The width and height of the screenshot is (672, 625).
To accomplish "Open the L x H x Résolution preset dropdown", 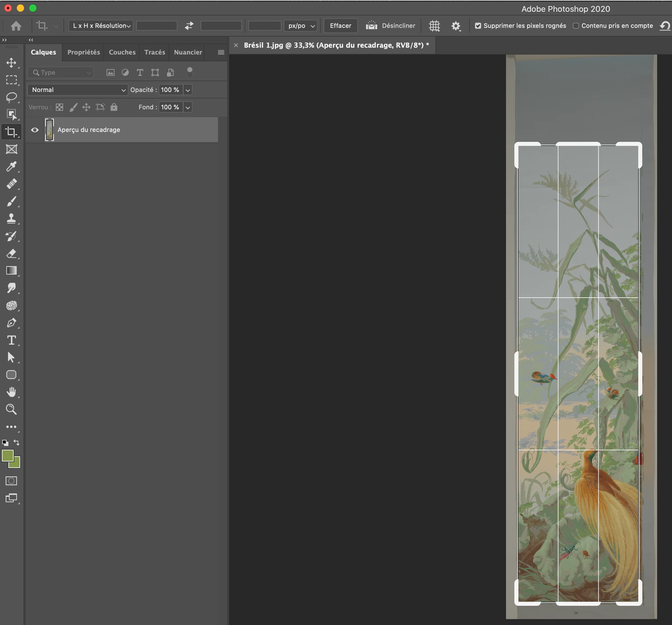I will (101, 26).
